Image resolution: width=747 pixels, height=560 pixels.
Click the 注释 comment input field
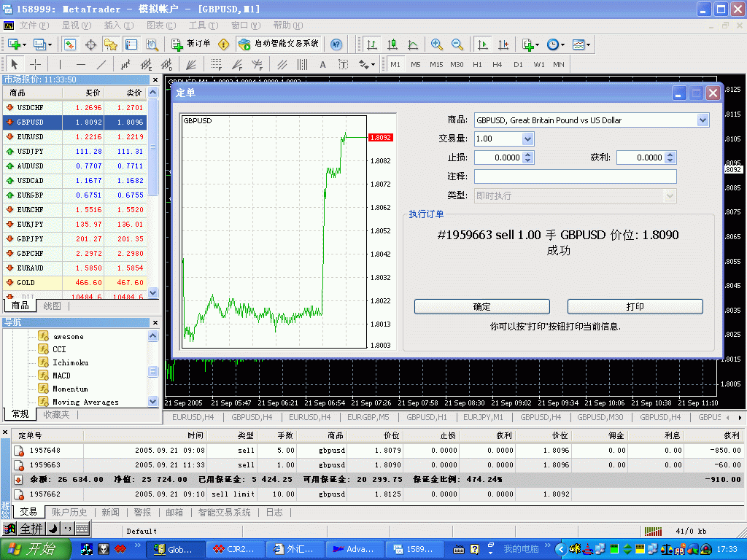(575, 176)
